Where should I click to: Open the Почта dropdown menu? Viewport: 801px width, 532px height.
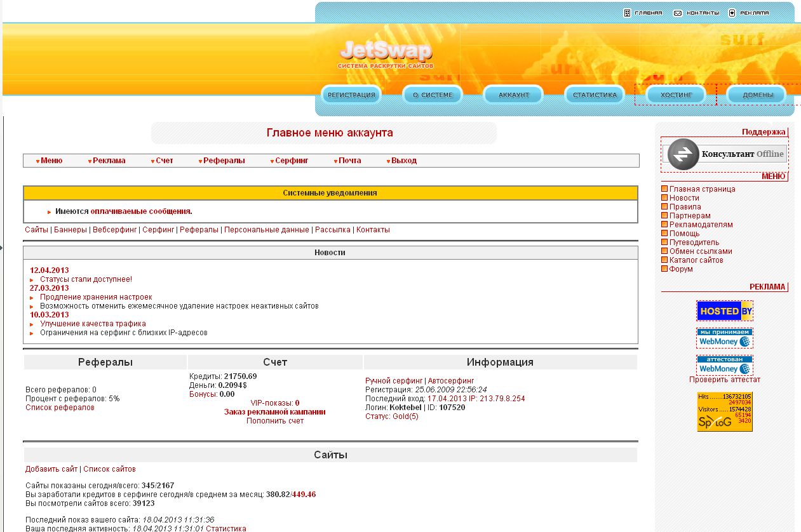[x=347, y=161]
